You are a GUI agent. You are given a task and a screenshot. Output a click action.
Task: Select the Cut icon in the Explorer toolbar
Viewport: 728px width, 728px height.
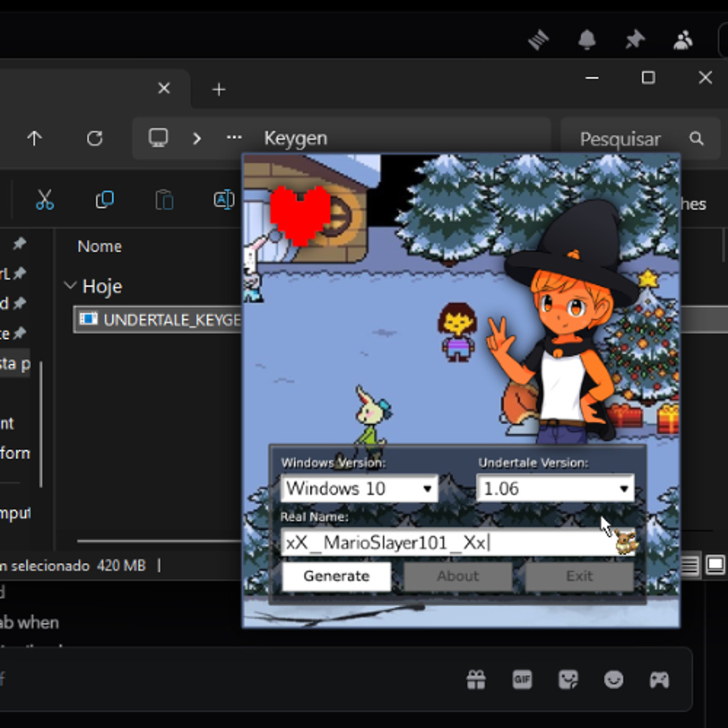pos(44,200)
